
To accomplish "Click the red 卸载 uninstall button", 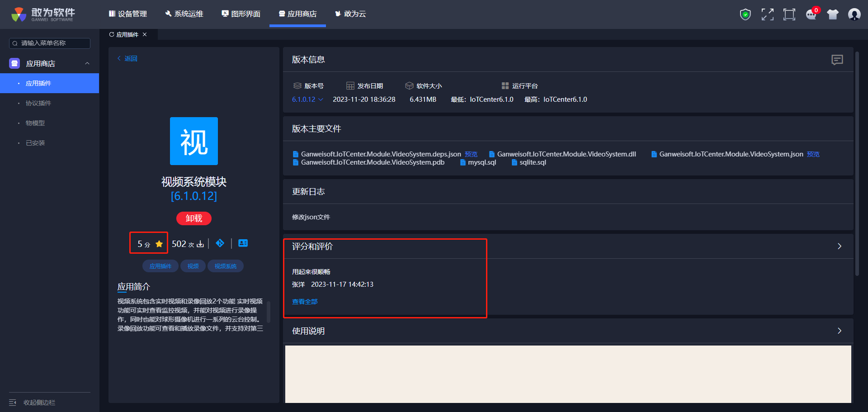I will pyautogui.click(x=194, y=218).
